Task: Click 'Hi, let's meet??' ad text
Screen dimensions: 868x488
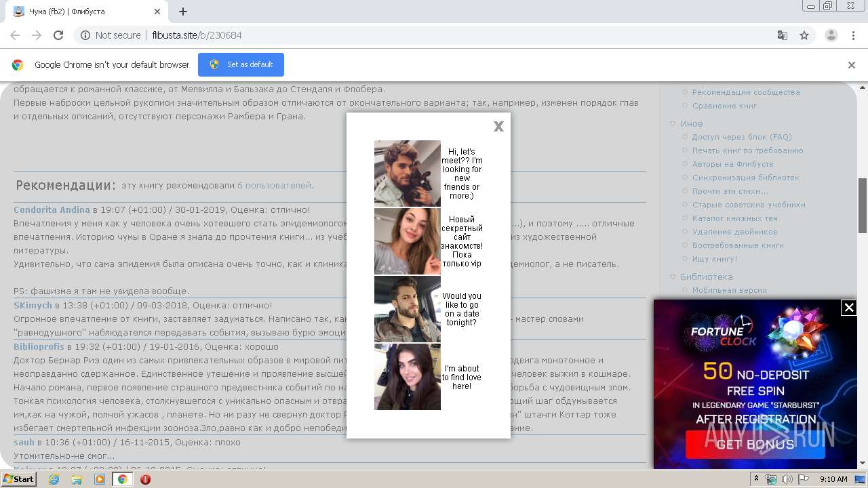Action: pos(462,174)
